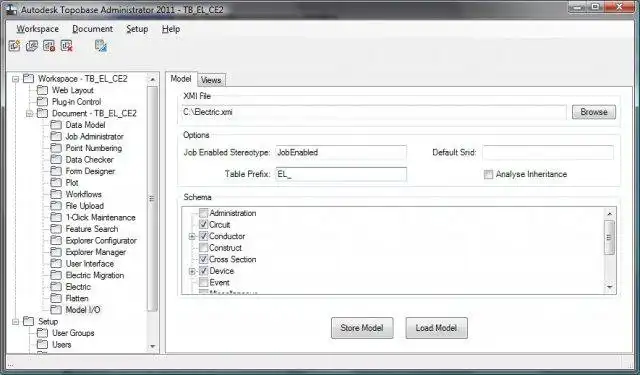Click the XMI File path field

(374, 112)
